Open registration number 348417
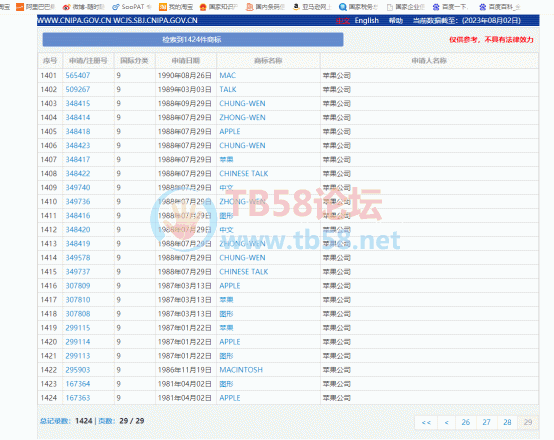 [78, 159]
